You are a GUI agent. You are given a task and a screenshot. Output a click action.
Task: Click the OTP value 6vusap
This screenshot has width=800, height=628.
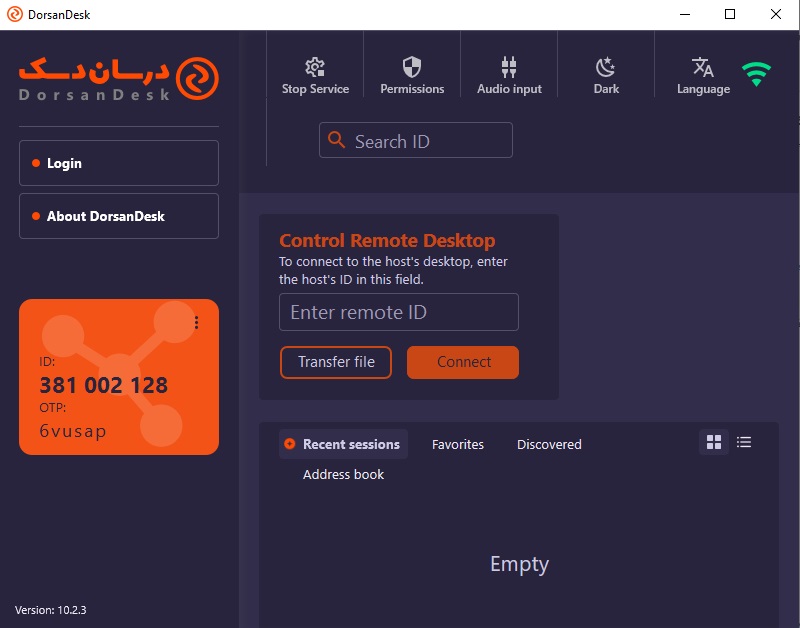pos(73,431)
